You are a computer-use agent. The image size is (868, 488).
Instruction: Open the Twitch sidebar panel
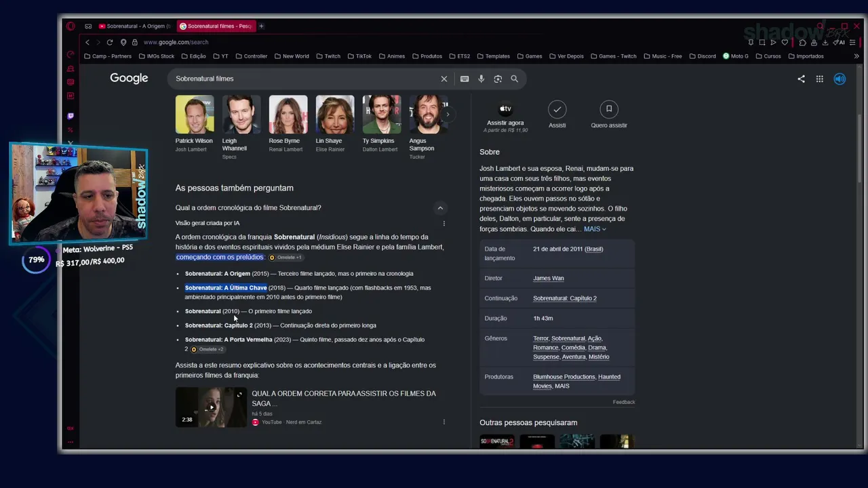coord(71,116)
